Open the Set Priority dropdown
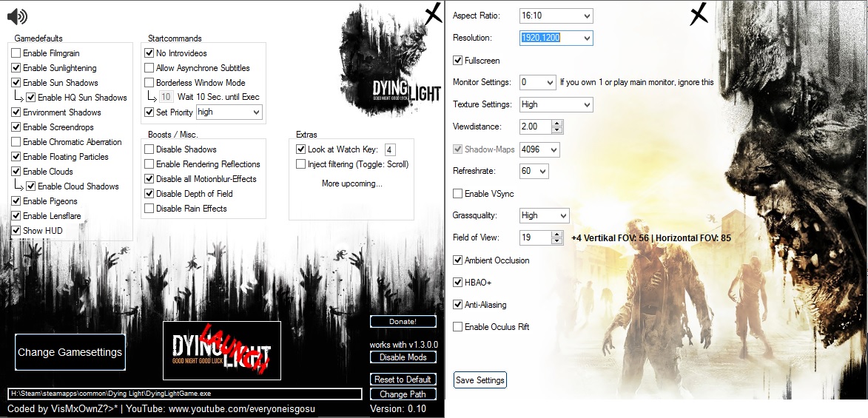868x418 pixels. pos(229,112)
